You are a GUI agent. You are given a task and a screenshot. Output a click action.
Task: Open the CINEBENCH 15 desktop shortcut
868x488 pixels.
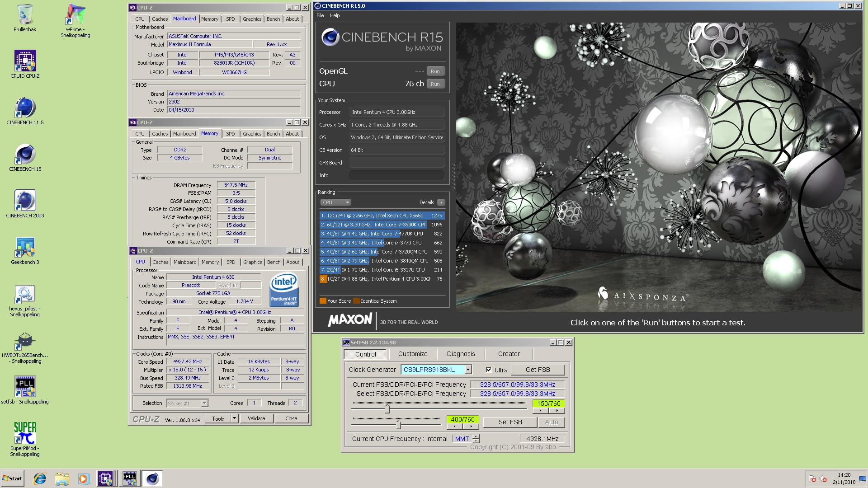(25, 157)
